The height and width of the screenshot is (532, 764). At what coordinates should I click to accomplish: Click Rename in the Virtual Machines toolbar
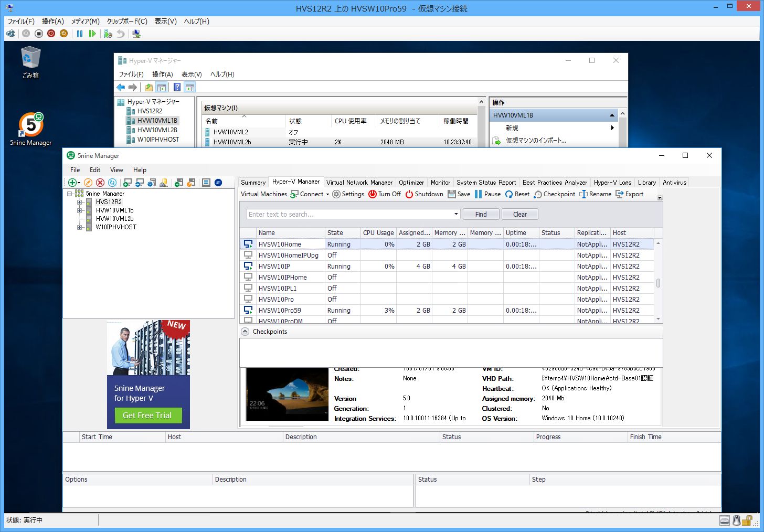coord(595,194)
